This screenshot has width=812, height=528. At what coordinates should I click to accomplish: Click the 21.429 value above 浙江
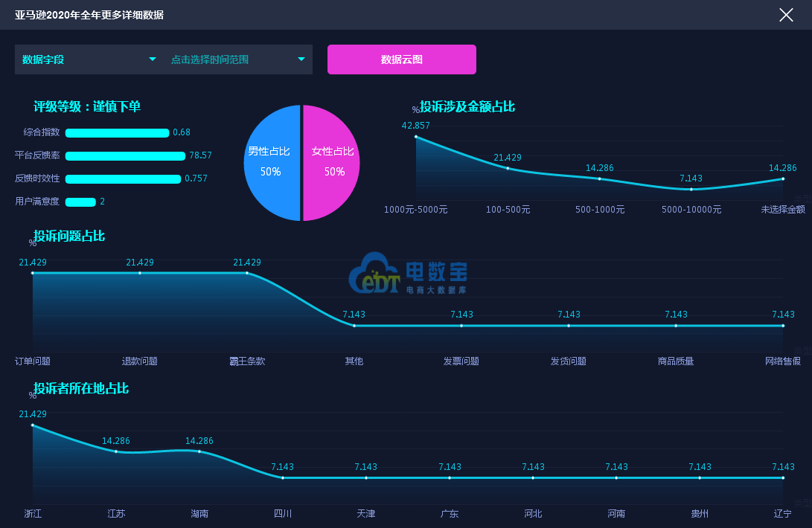point(33,414)
